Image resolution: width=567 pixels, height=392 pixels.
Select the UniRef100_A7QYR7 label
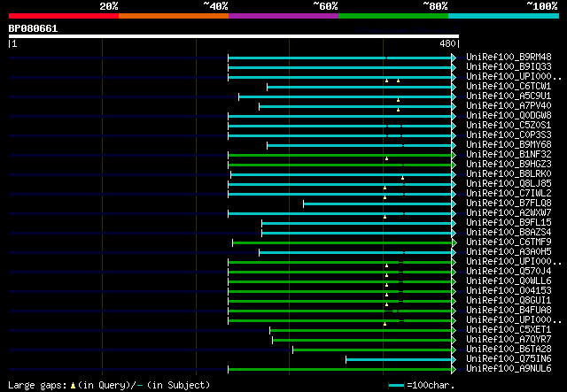[509, 340]
